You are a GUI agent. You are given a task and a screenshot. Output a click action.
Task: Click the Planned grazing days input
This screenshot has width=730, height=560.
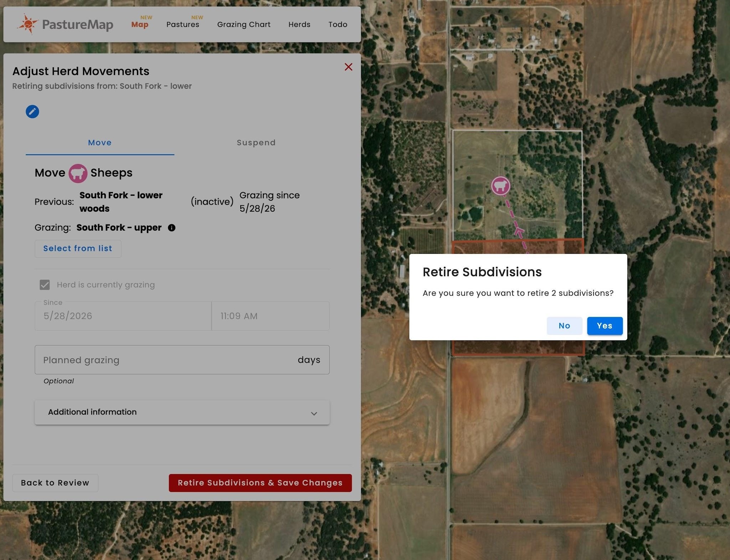[x=182, y=360]
